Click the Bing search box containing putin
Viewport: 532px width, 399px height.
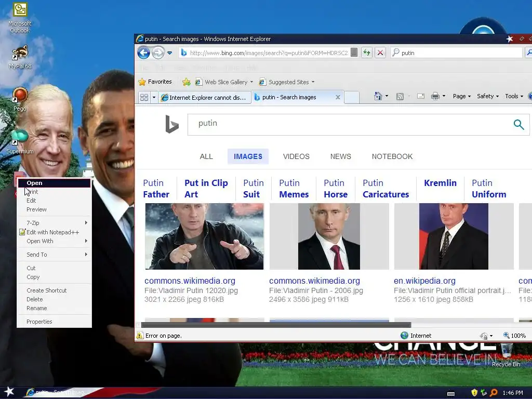(x=350, y=125)
